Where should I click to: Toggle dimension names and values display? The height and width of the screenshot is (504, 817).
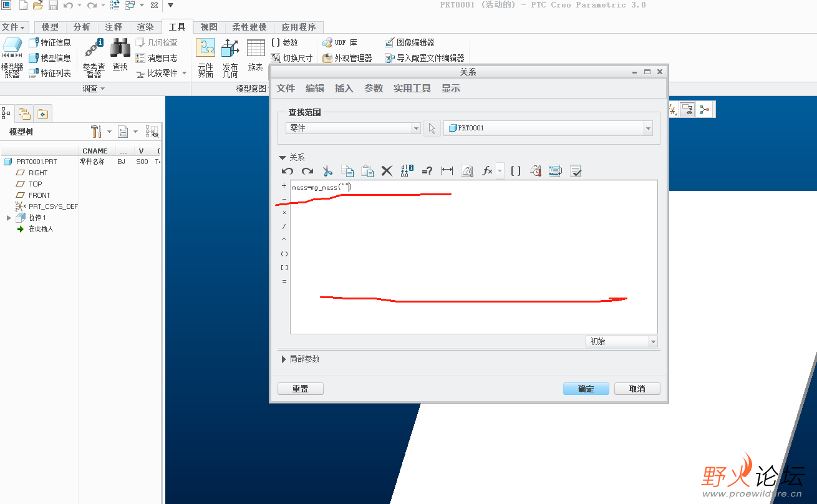407,171
